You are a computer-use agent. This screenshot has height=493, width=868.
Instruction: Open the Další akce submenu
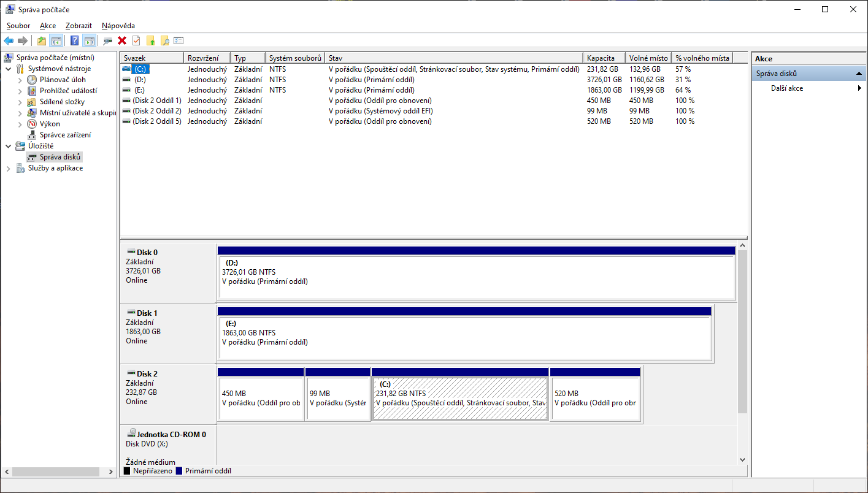tap(809, 88)
